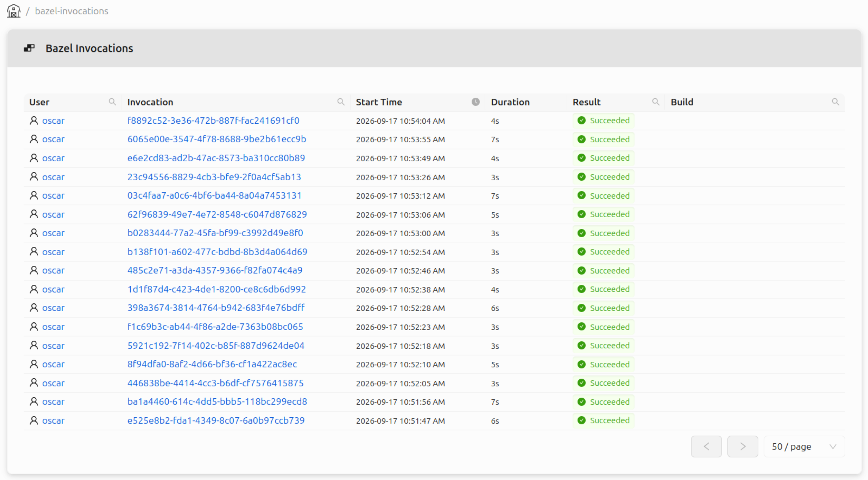
Task: Open invocation e6e2cd83-ad2b-47ac-8573-ba310cc80b89
Action: (216, 158)
